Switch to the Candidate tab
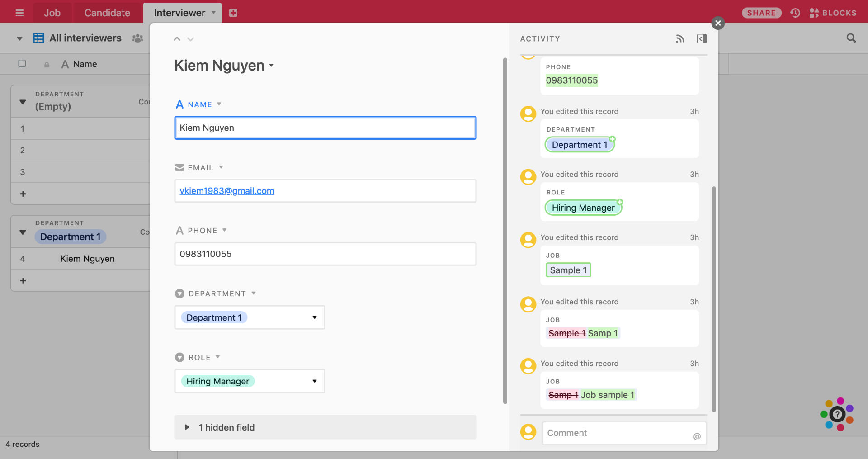Image resolution: width=868 pixels, height=459 pixels. point(107,13)
